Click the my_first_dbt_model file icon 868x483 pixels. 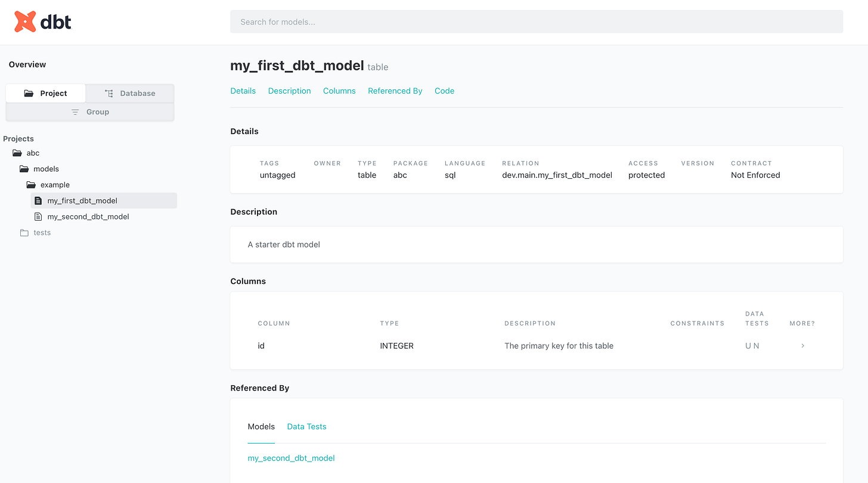click(x=39, y=200)
